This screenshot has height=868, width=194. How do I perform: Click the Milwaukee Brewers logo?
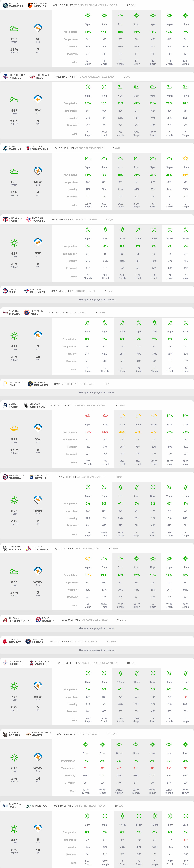(30, 384)
